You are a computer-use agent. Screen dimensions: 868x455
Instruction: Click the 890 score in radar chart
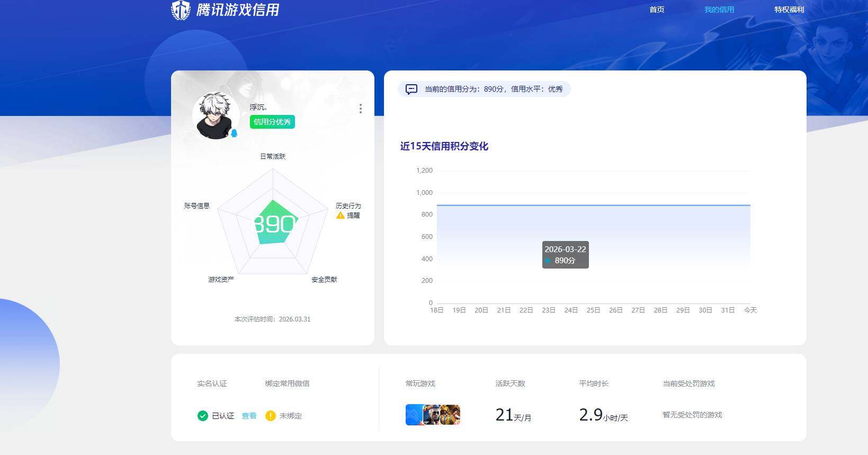273,224
